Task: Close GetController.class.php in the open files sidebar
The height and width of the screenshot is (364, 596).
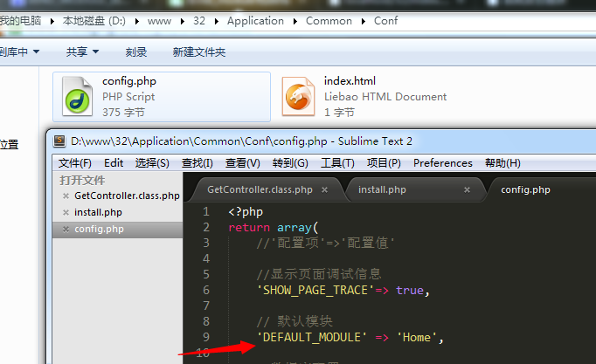Action: [66, 196]
